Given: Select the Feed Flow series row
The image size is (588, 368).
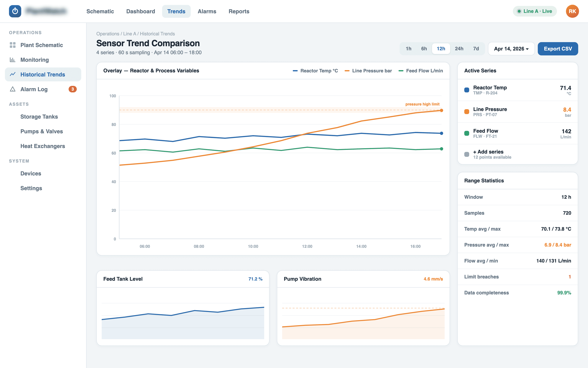Looking at the screenshot, I should click(x=518, y=133).
